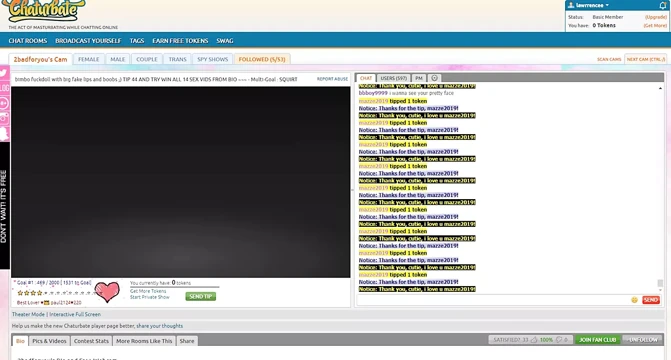
Task: Switch to the TRANS tab
Action: pyautogui.click(x=178, y=59)
